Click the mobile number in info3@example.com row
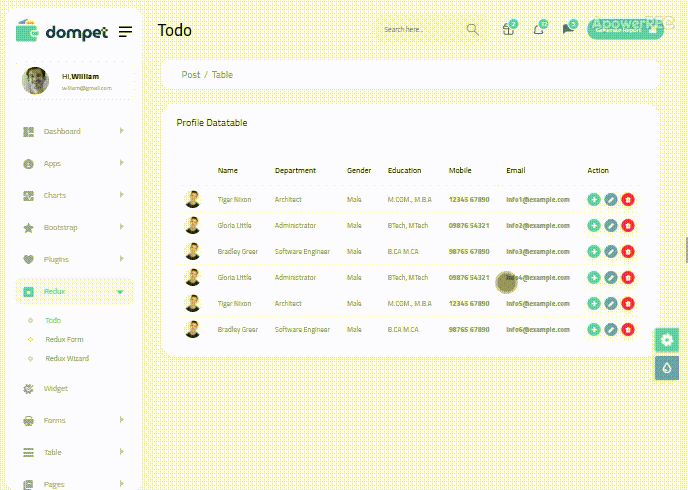The width and height of the screenshot is (688, 490). coord(469,251)
